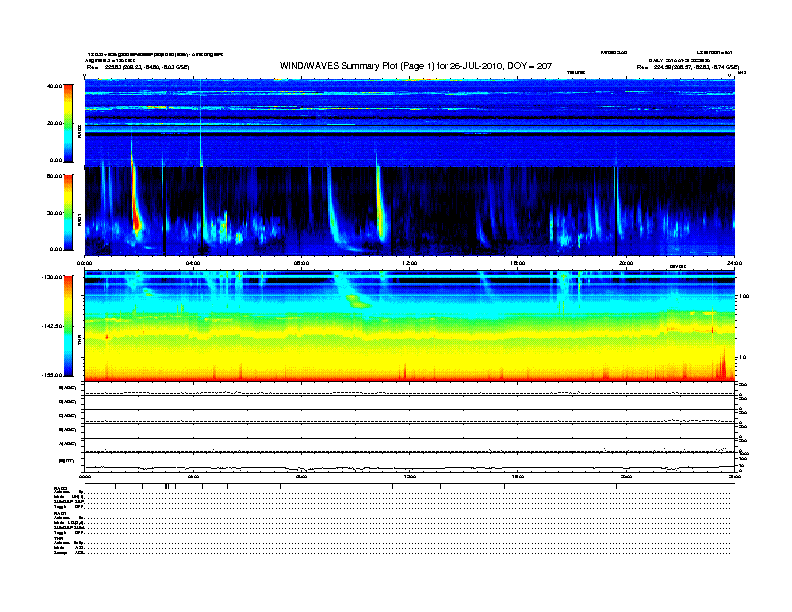The width and height of the screenshot is (792, 612).
Task: Select the -142.50 label on TNR scale
Action: [x=52, y=326]
